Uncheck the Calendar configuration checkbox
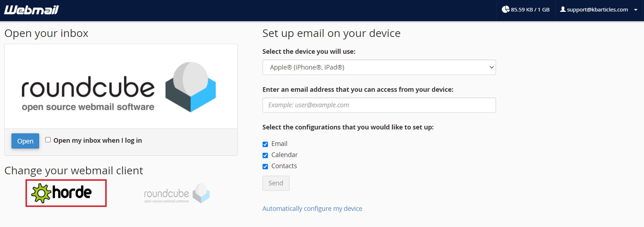Image resolution: width=644 pixels, height=227 pixels. pos(265,155)
